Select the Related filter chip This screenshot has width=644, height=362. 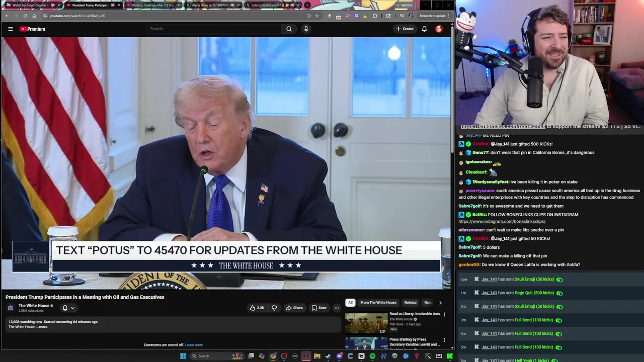click(410, 303)
